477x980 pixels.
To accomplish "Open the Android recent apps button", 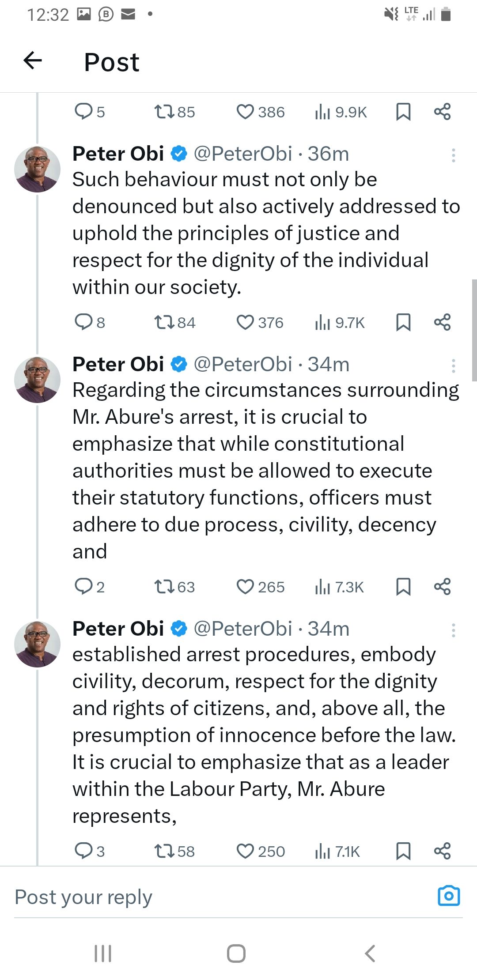I will click(x=103, y=953).
